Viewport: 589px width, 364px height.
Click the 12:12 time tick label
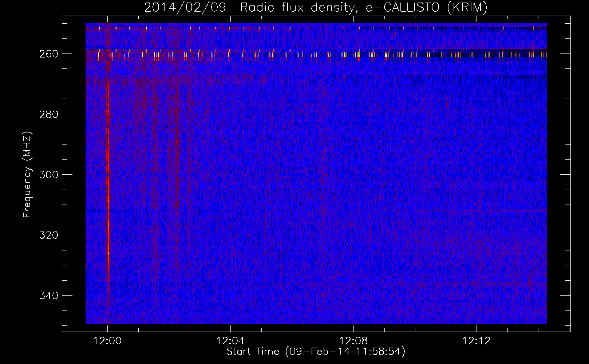[477, 341]
